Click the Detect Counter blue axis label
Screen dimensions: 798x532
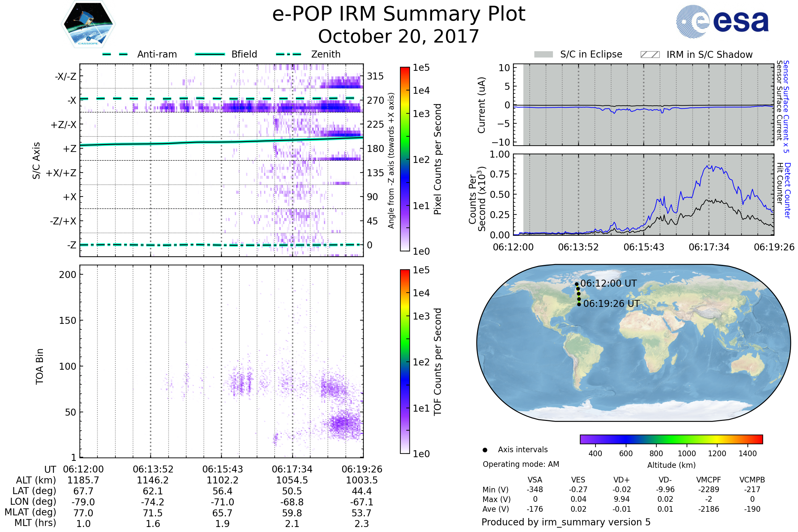coord(788,191)
